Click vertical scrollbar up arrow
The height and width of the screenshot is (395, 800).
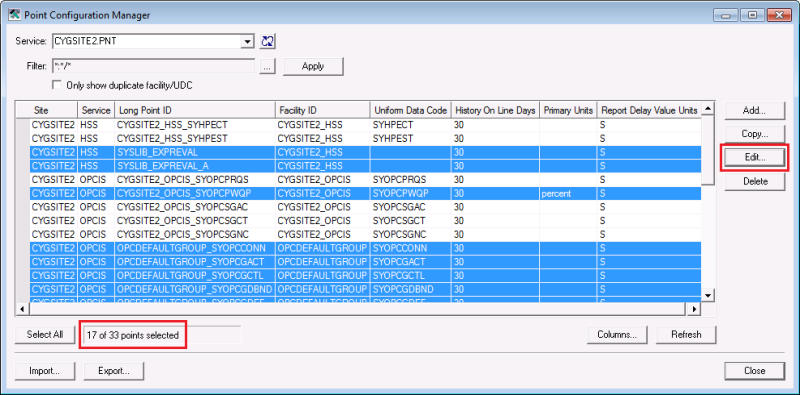pos(708,108)
